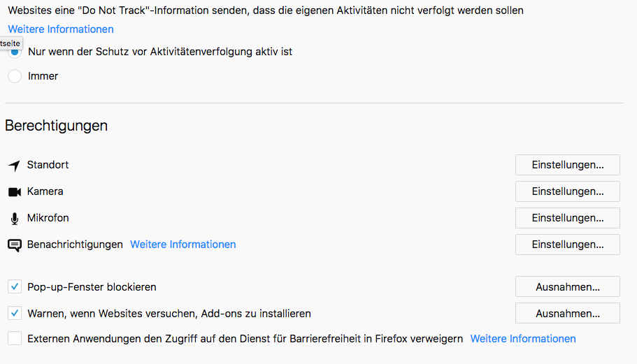
Task: Click the Kamera camera icon
Action: pyautogui.click(x=15, y=191)
